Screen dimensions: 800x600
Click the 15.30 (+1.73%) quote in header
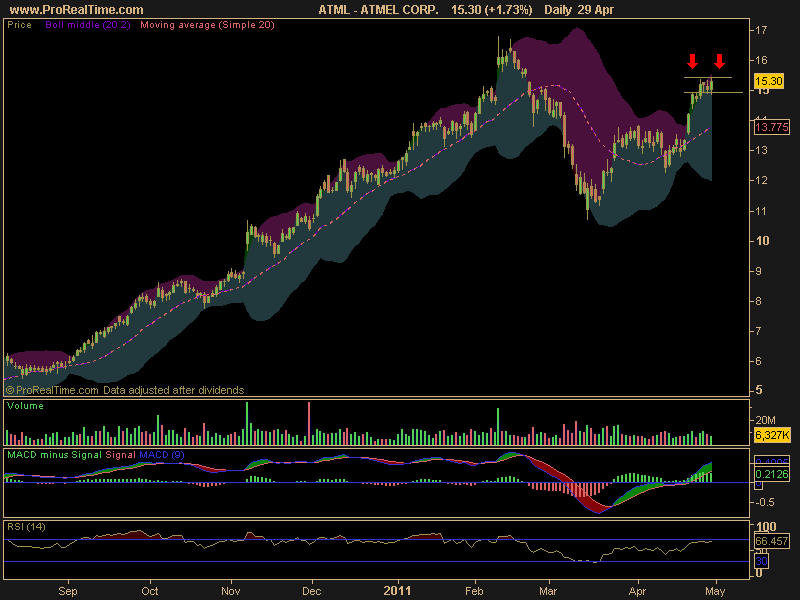[491, 10]
